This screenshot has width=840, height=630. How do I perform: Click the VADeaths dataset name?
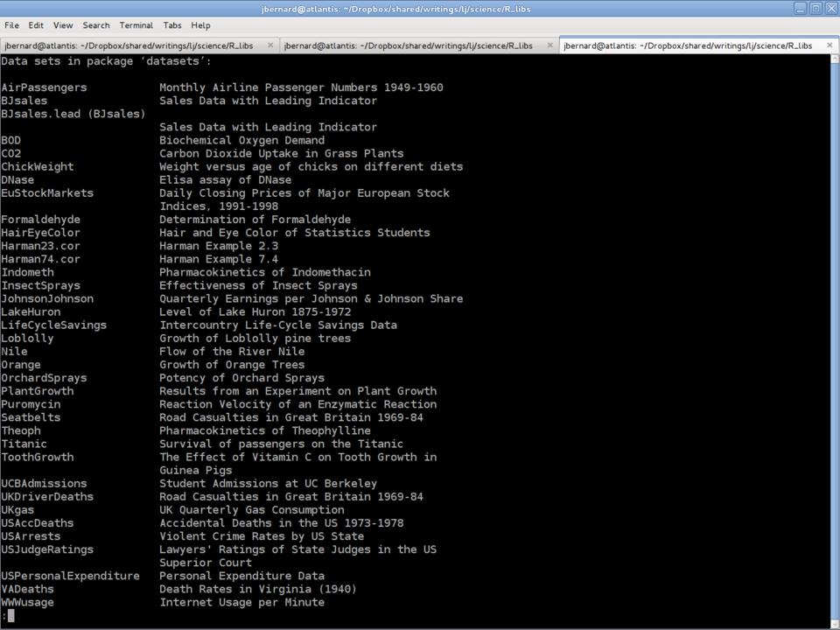coord(27,589)
